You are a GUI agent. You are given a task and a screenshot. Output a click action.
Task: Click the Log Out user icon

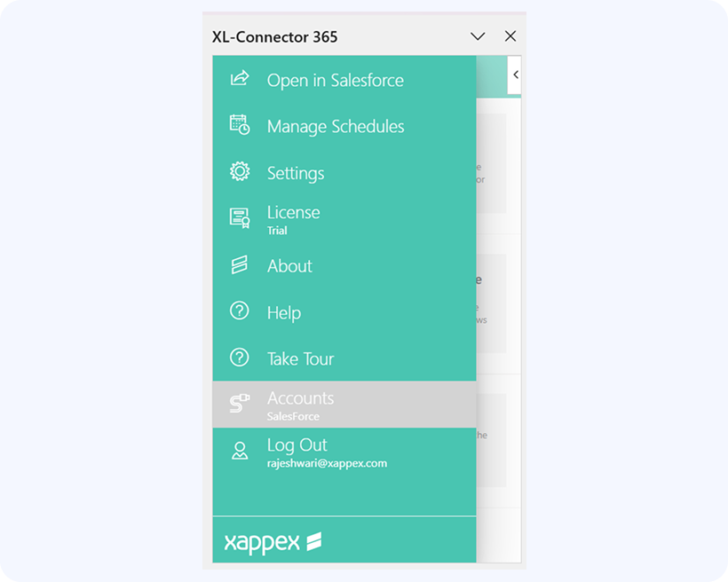(x=240, y=451)
